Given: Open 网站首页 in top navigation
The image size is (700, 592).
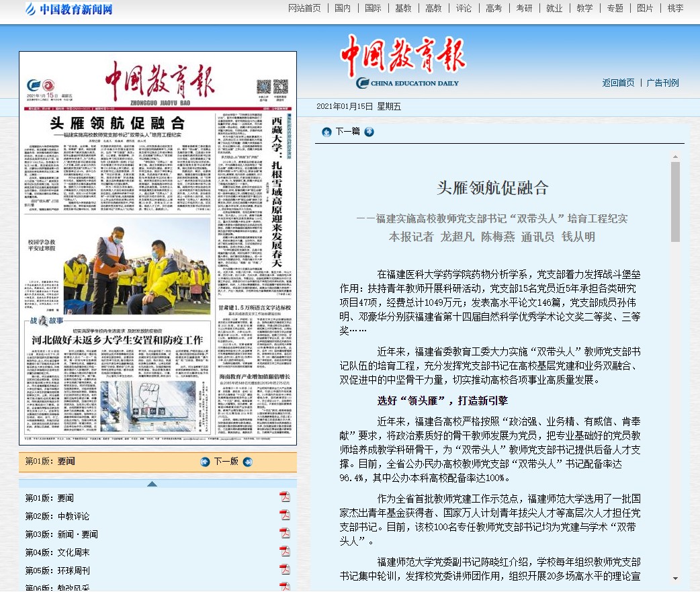Looking at the screenshot, I should tap(304, 8).
